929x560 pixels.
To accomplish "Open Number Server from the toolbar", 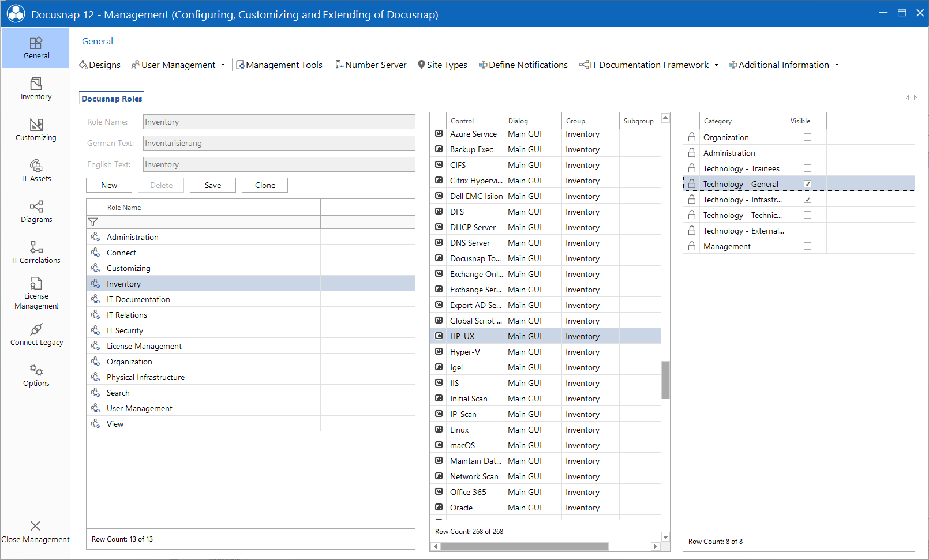I will pos(371,65).
